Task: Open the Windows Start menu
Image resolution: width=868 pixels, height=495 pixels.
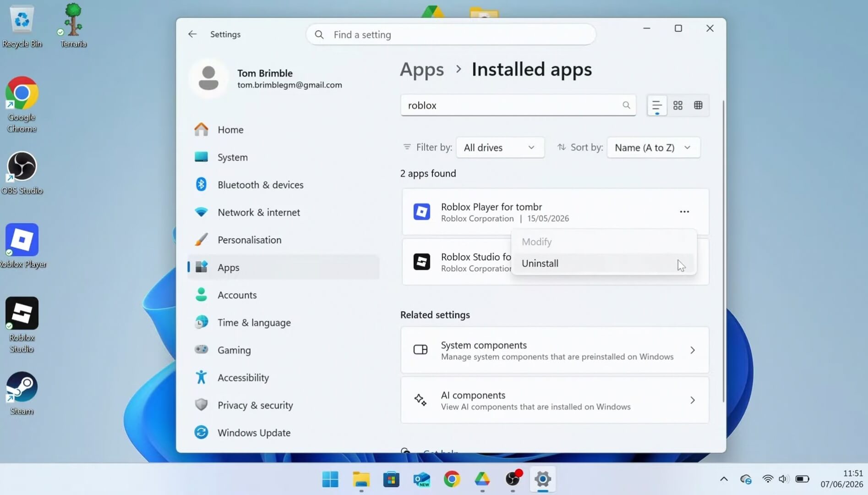Action: (x=330, y=479)
